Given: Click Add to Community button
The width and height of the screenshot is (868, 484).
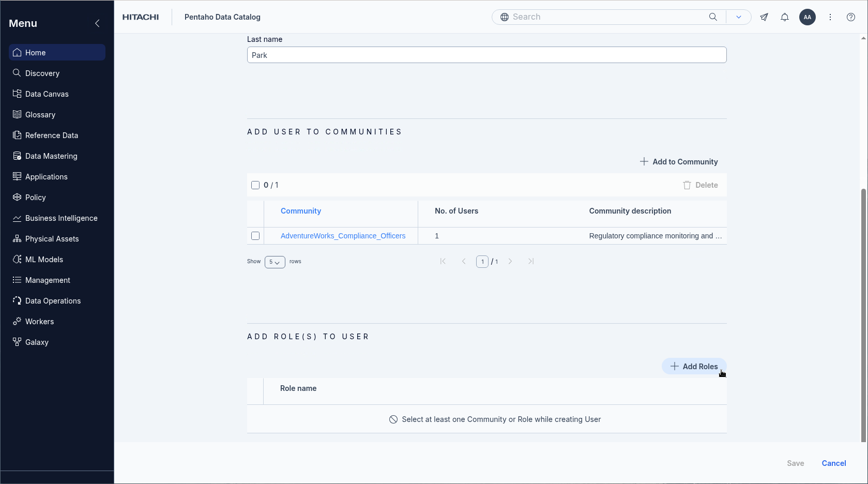Looking at the screenshot, I should pos(678,162).
